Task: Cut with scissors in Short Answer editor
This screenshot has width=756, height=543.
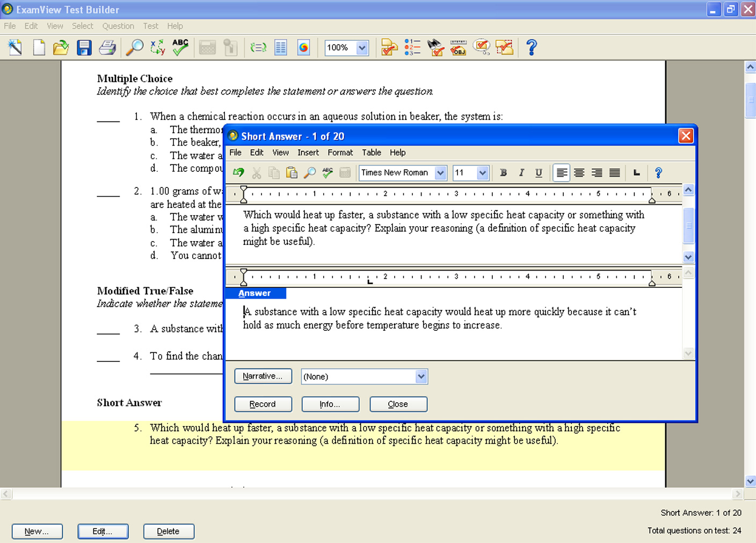Action: [257, 172]
